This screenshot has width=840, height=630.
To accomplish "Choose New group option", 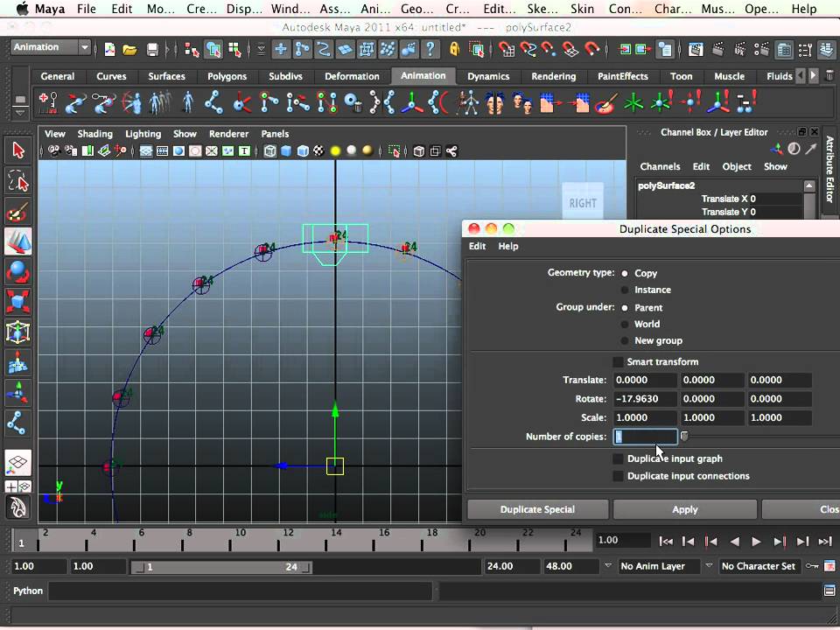I will click(625, 340).
